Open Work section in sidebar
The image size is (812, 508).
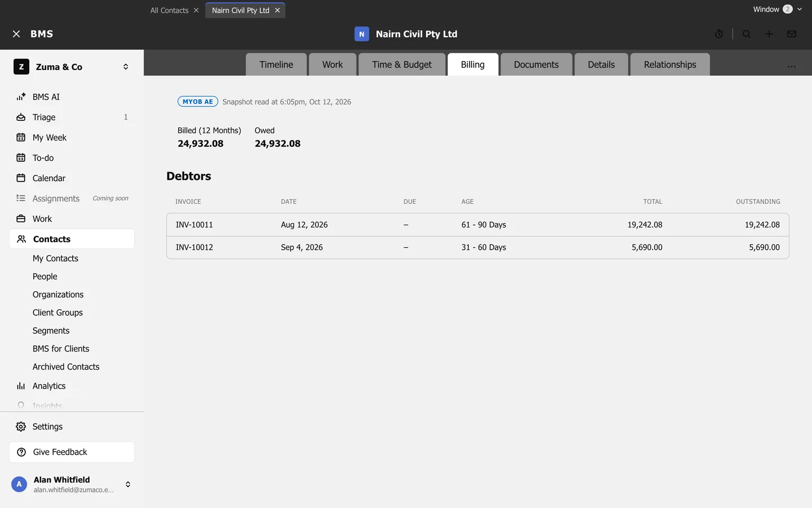(72, 219)
